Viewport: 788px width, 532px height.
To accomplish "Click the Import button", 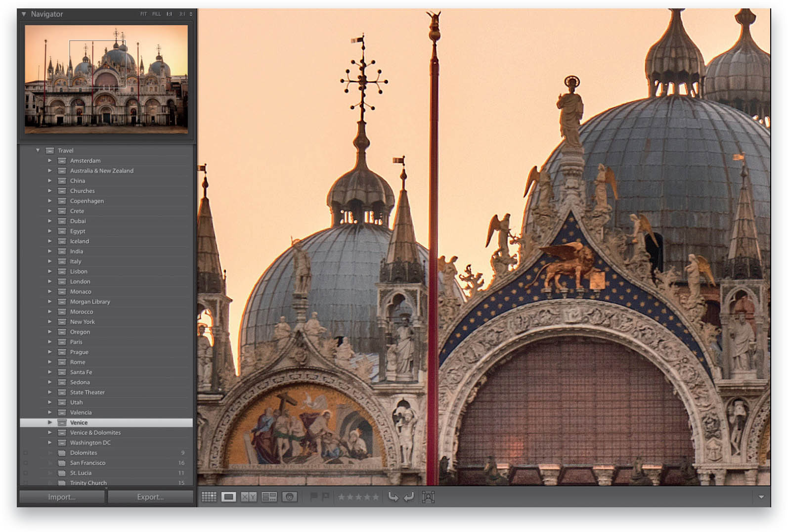I will click(x=62, y=497).
